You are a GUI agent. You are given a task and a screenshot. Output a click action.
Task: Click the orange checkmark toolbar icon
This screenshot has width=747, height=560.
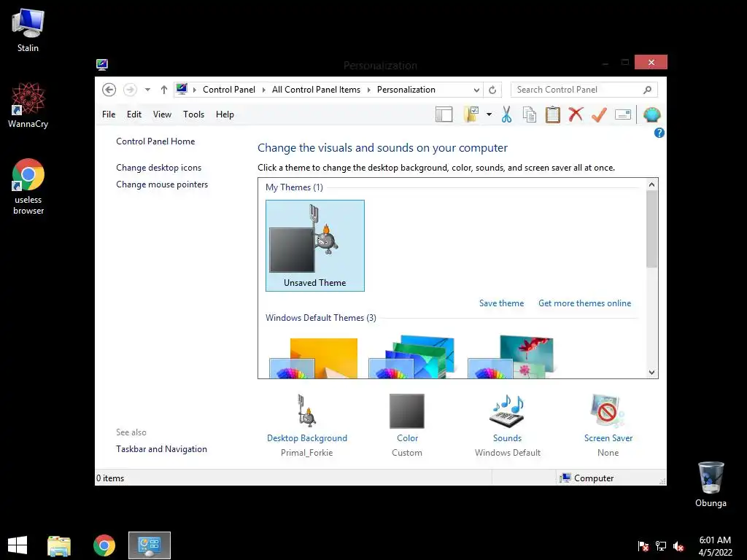tap(599, 114)
